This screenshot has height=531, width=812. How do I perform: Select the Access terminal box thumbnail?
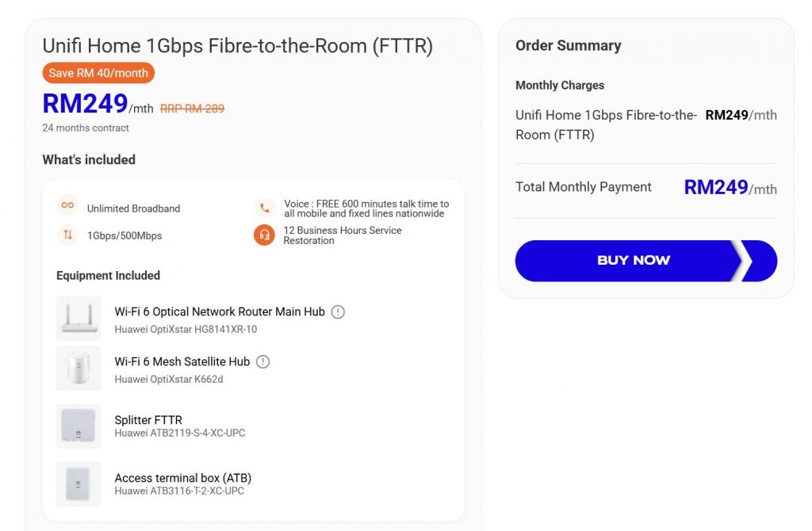79,484
